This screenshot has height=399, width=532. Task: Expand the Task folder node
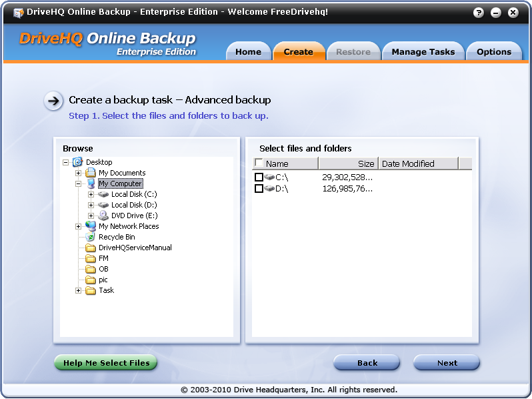pos(79,290)
